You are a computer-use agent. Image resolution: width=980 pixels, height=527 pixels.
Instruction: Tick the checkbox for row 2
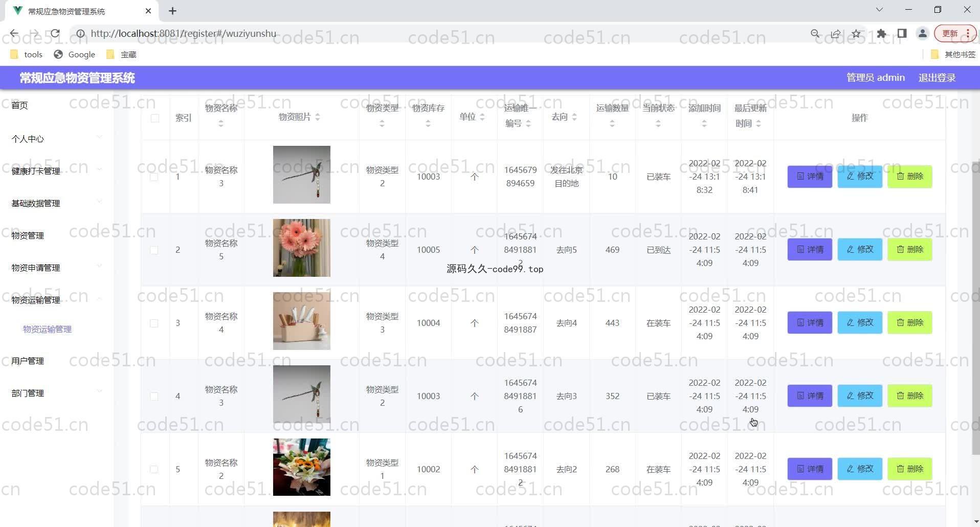(x=154, y=250)
